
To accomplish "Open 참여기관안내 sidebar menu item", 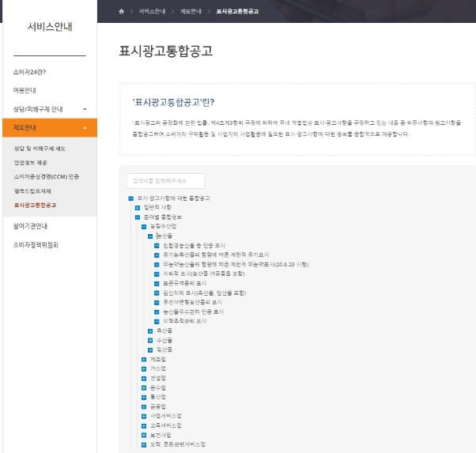I will tap(31, 225).
